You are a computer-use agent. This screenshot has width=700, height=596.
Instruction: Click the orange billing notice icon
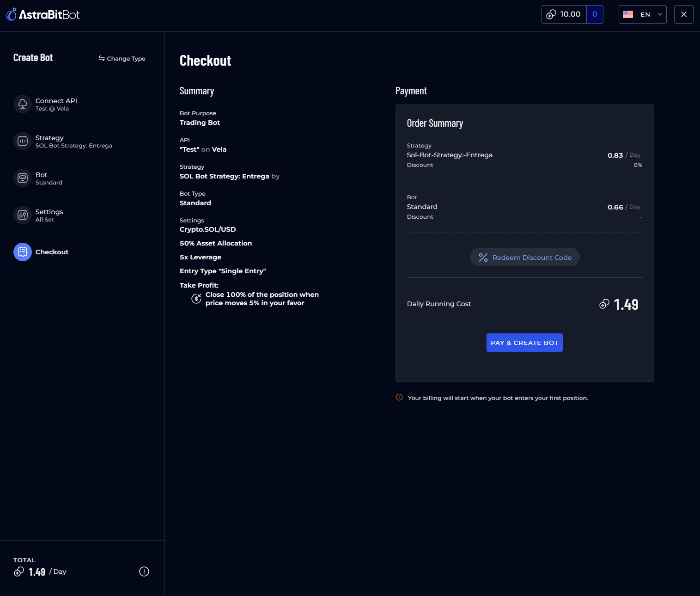(x=399, y=398)
